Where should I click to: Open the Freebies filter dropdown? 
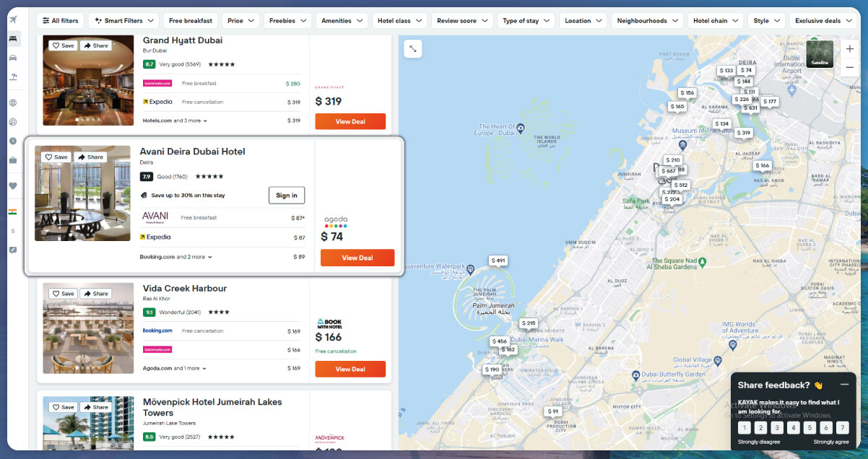point(287,21)
